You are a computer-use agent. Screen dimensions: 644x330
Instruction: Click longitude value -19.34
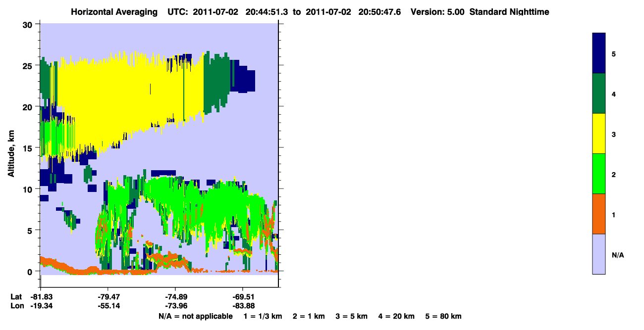(x=41, y=306)
